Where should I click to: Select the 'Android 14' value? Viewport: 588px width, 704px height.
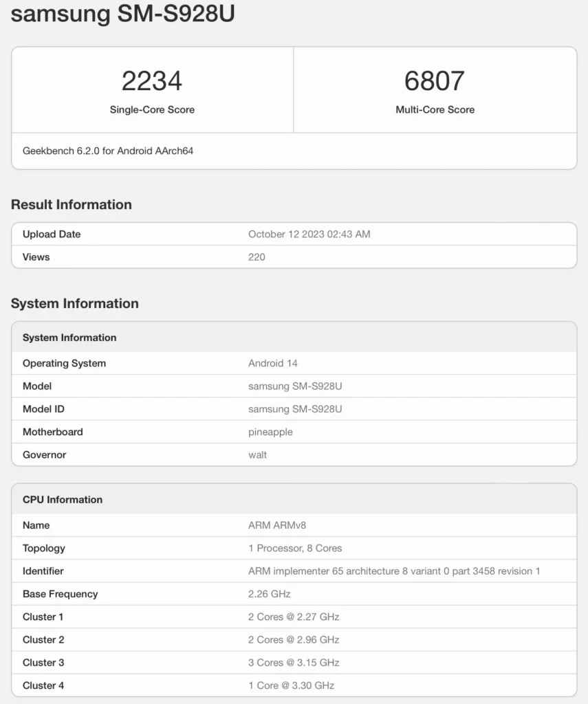[x=272, y=363]
